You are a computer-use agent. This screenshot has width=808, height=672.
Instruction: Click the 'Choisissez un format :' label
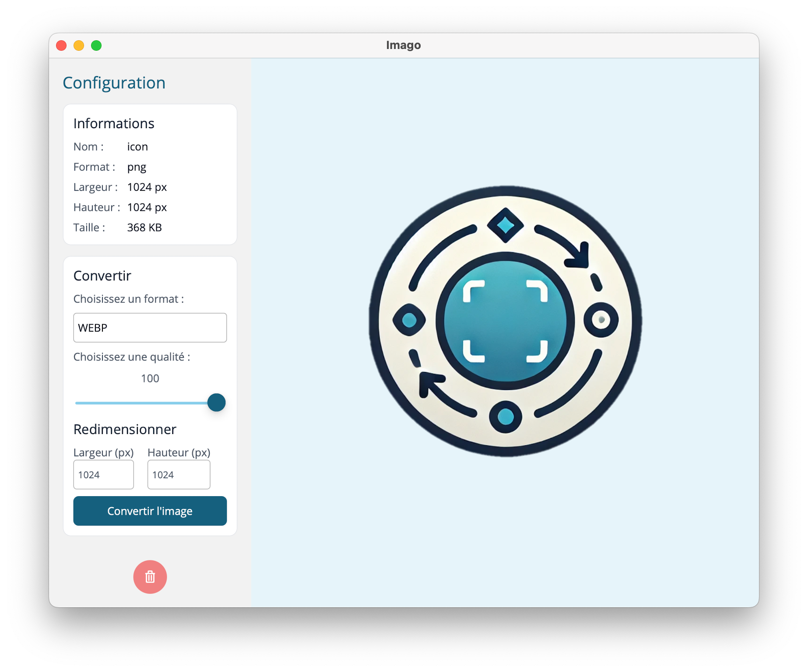[129, 299]
